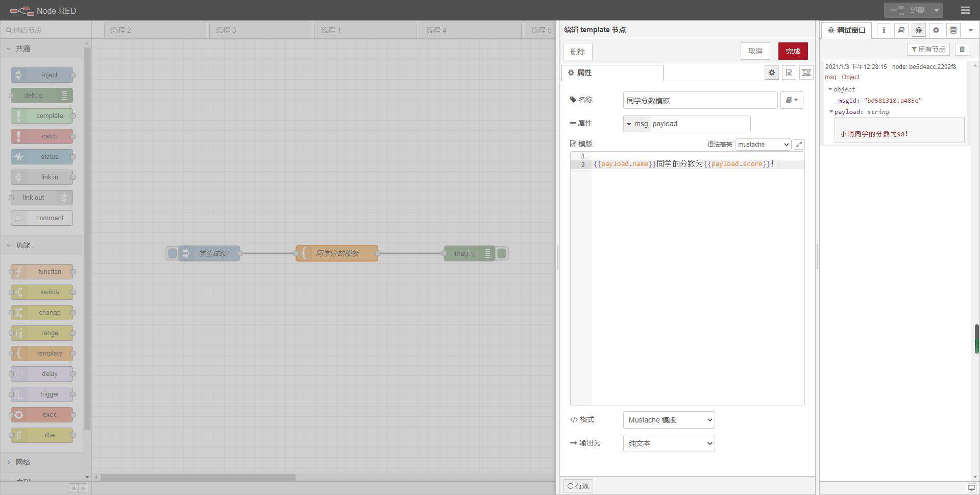The image size is (980, 495).
Task: Open node description document icon
Action: click(789, 73)
